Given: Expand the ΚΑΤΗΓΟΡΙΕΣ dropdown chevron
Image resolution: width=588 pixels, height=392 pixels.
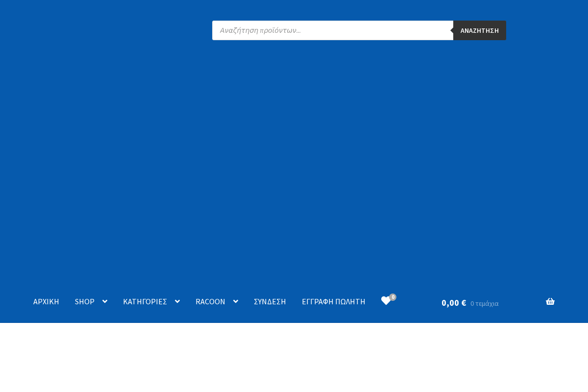Looking at the screenshot, I should [177, 301].
